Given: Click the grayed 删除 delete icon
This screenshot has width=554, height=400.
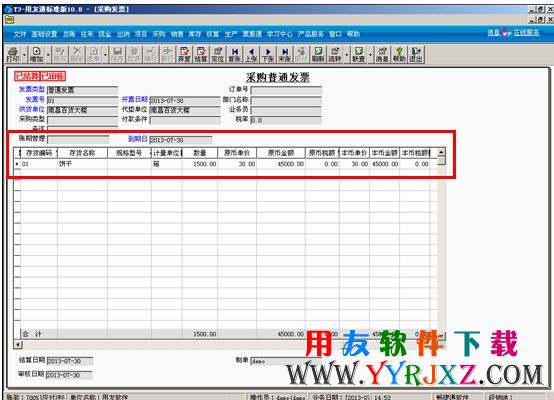Looking at the screenshot, I should coord(76,54).
